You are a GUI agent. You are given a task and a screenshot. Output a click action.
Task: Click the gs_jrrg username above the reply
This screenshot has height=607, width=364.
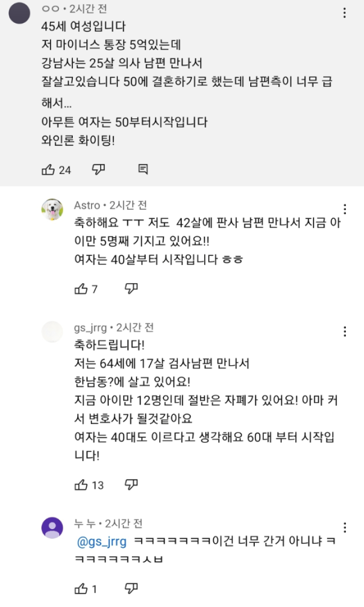point(91,327)
